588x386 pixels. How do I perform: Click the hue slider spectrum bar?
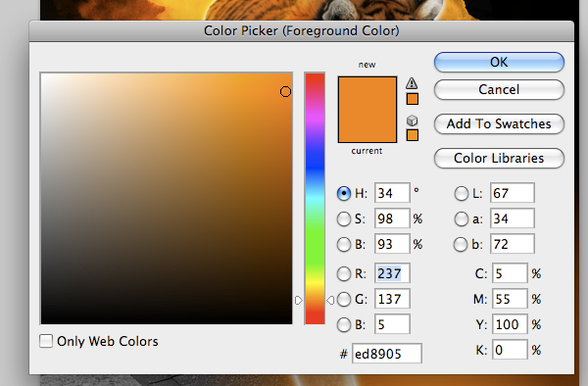point(315,198)
